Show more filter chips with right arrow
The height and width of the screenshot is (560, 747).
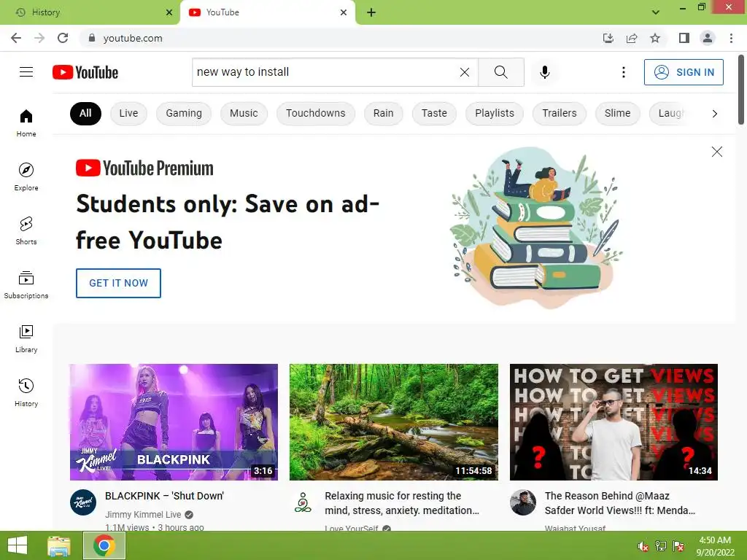pos(714,113)
